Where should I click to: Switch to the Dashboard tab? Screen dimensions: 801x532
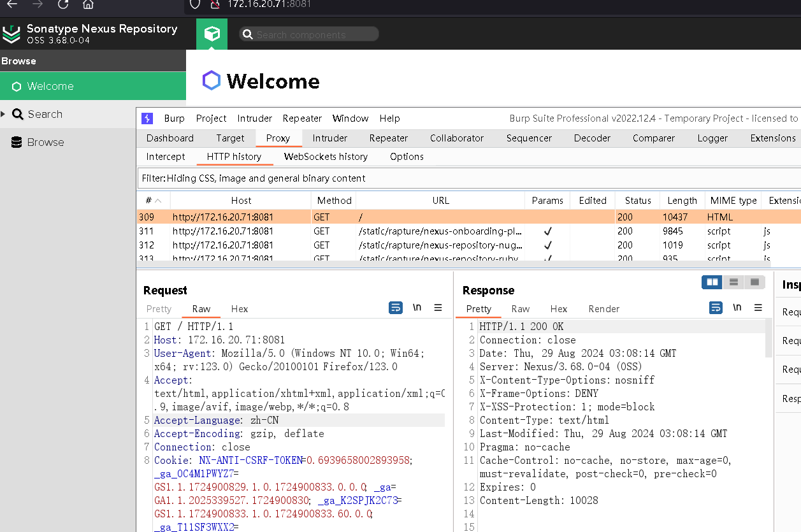coord(170,138)
